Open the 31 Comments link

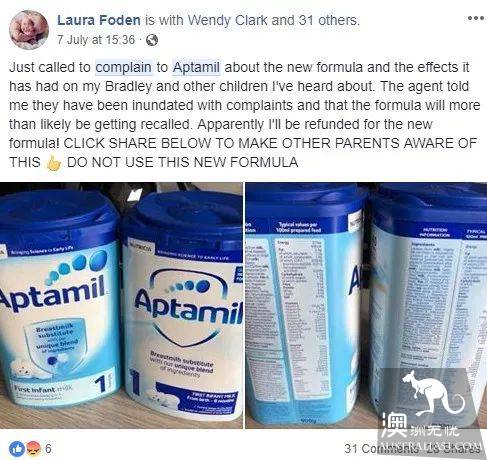pos(381,449)
